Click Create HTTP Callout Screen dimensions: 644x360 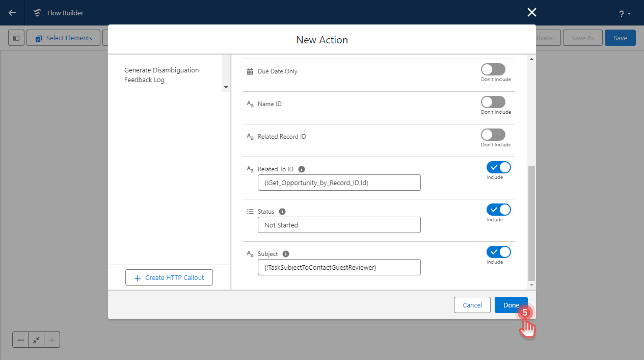[169, 277]
